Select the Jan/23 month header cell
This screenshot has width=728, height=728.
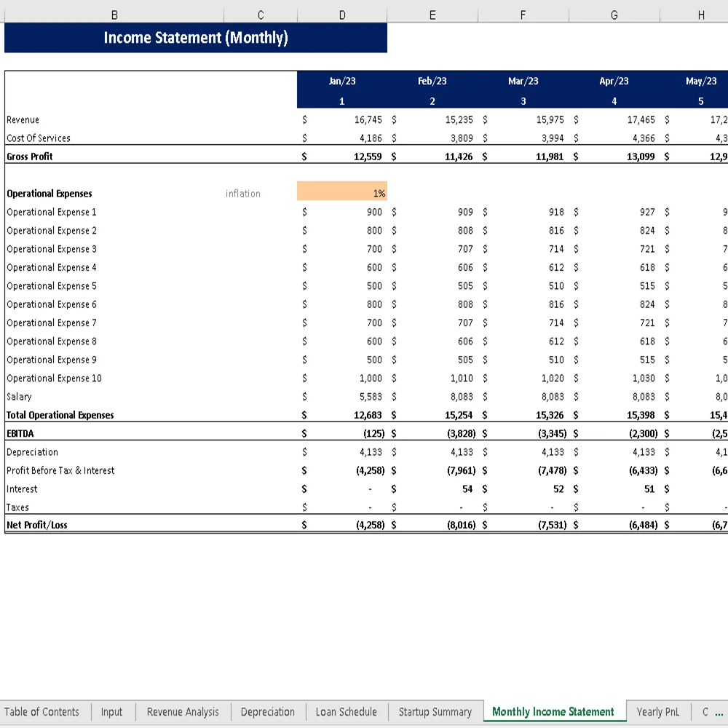tap(342, 81)
